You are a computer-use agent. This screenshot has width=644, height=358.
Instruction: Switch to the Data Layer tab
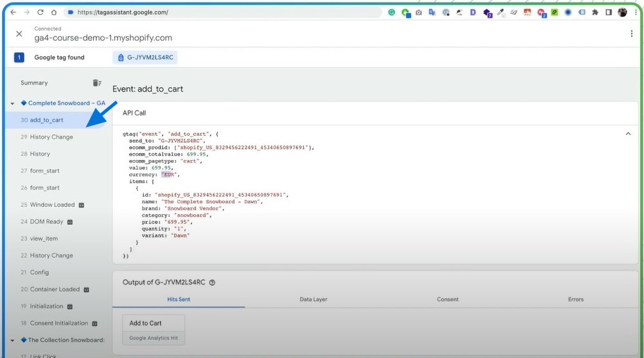point(314,299)
